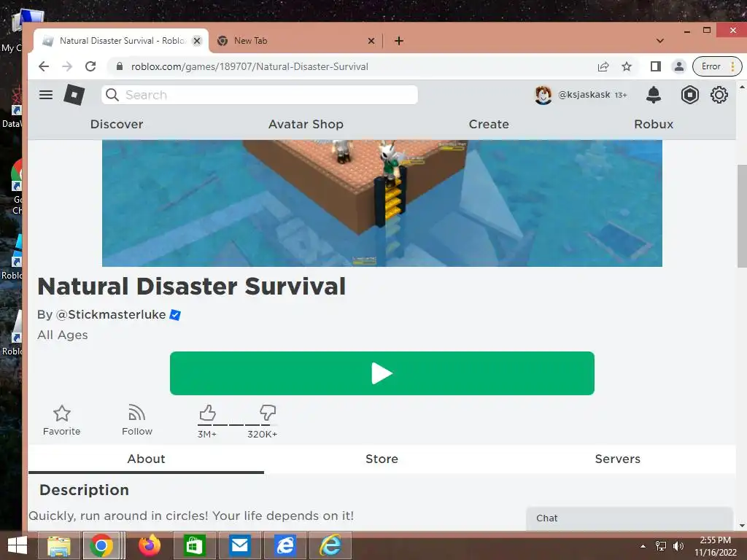The image size is (747, 560).
Task: Open the Robux page link
Action: point(654,124)
